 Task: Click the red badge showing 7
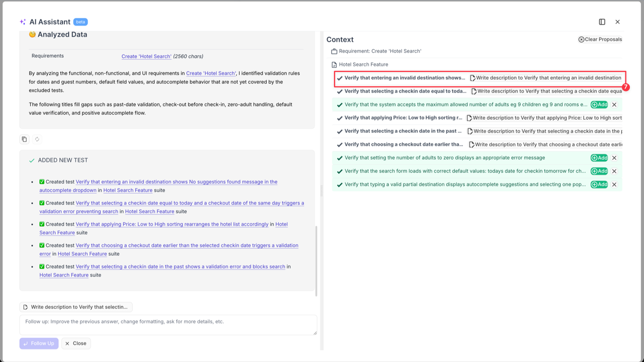pos(625,86)
